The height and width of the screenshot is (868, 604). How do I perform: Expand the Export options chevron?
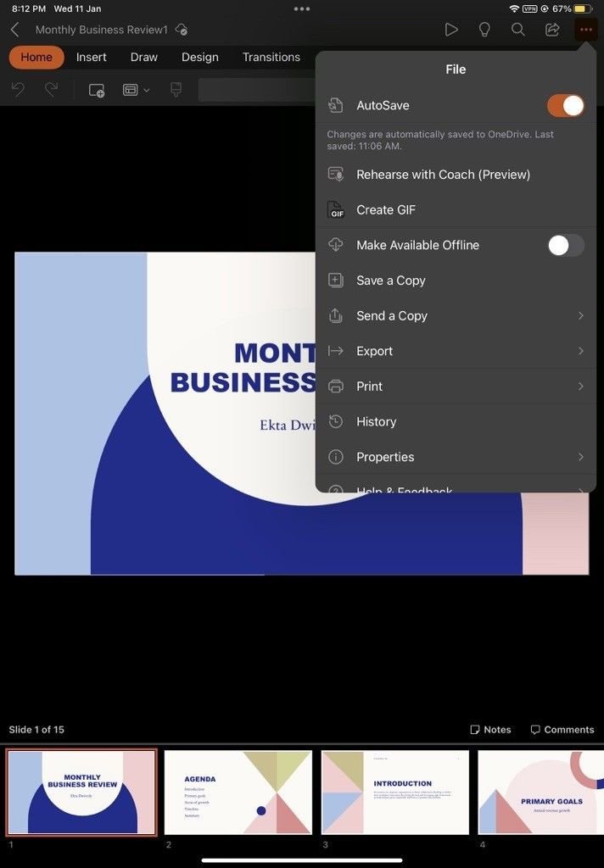[581, 351]
